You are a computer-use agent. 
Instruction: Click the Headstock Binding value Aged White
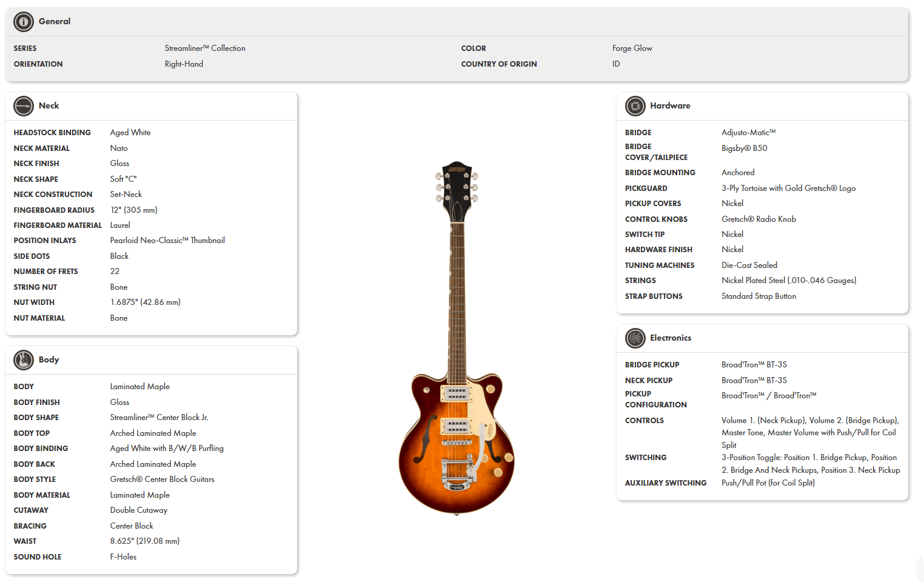pyautogui.click(x=130, y=132)
